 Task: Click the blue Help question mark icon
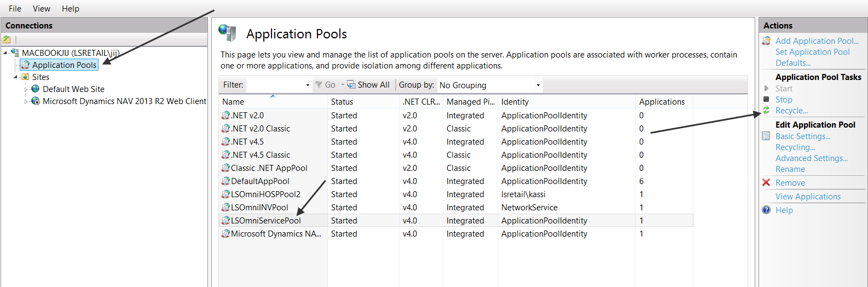tap(766, 210)
